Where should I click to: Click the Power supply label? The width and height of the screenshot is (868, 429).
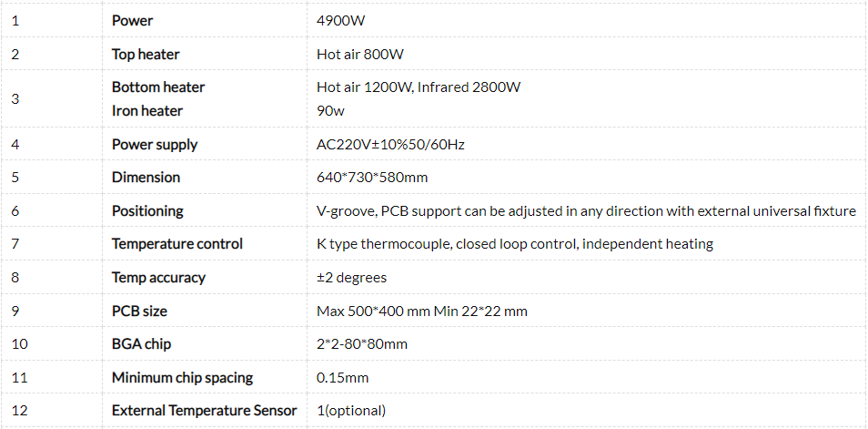coord(155,145)
